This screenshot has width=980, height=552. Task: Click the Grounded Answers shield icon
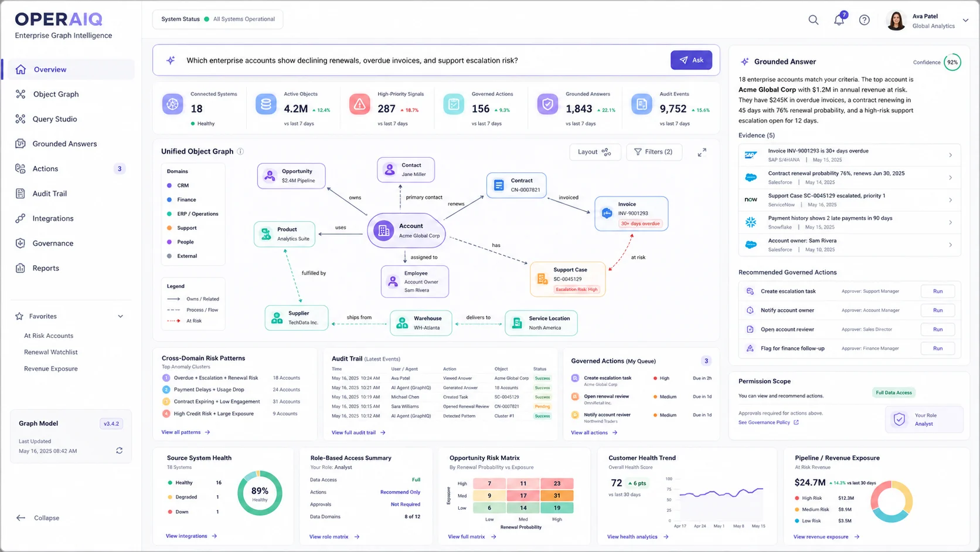(547, 104)
